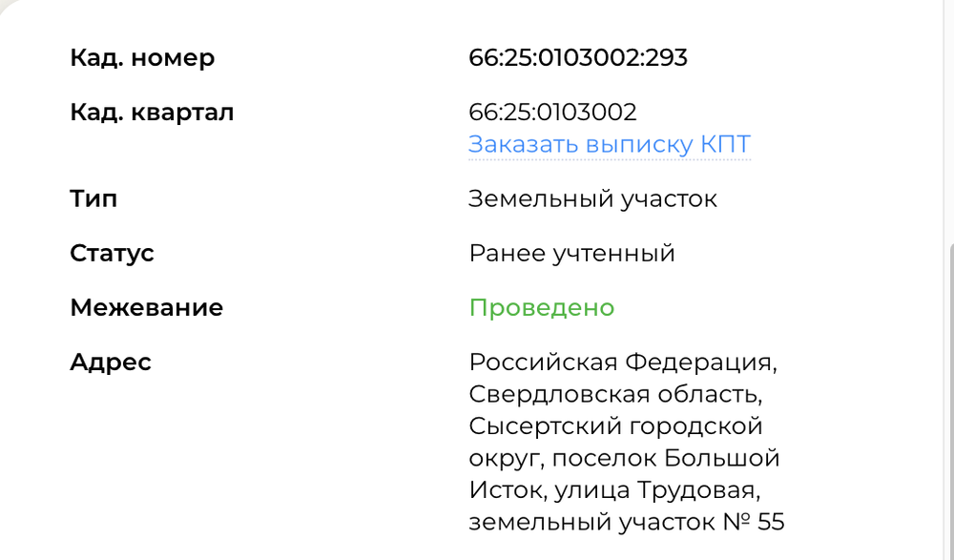Click улица Трудовая in the address
The width and height of the screenshot is (954, 560).
click(x=654, y=490)
